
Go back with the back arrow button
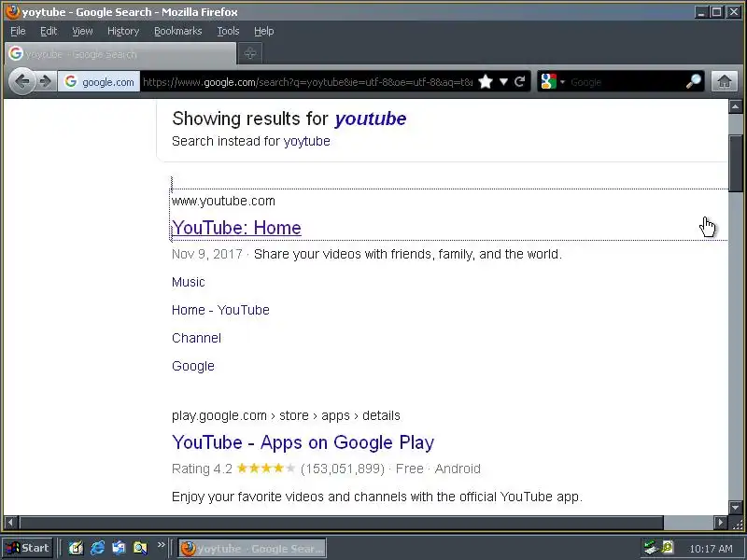pos(21,81)
